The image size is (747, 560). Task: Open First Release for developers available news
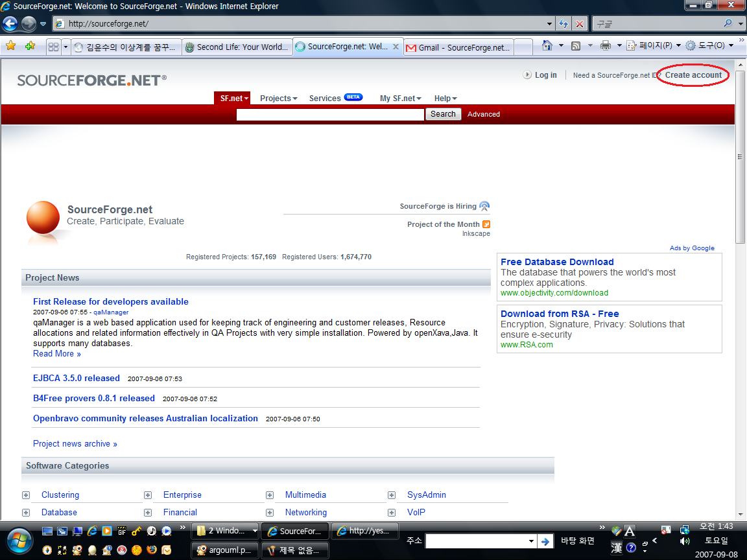point(110,301)
